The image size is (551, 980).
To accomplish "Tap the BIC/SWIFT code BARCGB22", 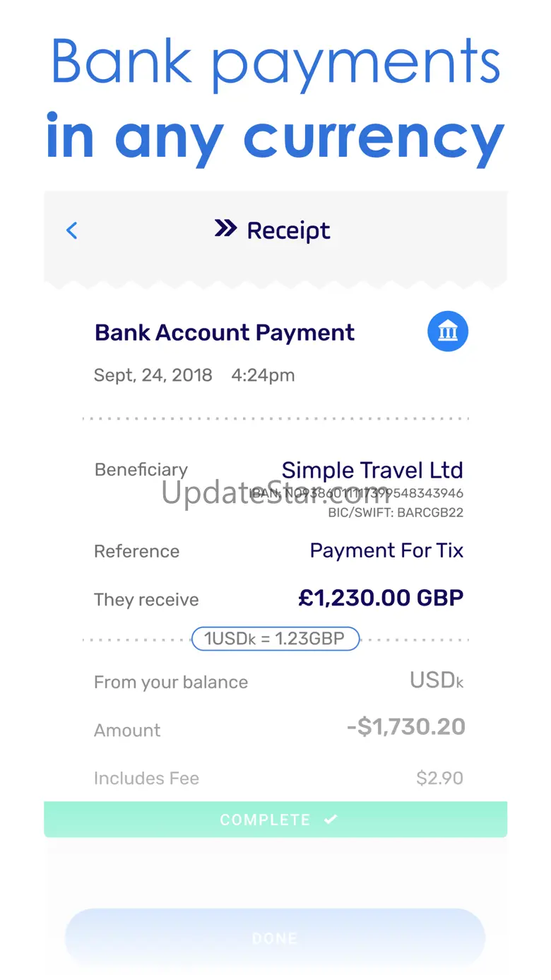I will click(396, 512).
